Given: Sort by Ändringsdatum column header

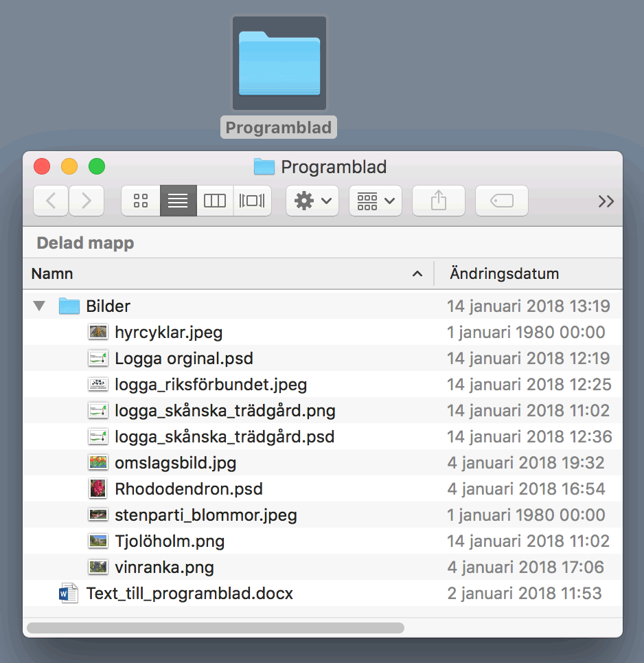Looking at the screenshot, I should 504,274.
